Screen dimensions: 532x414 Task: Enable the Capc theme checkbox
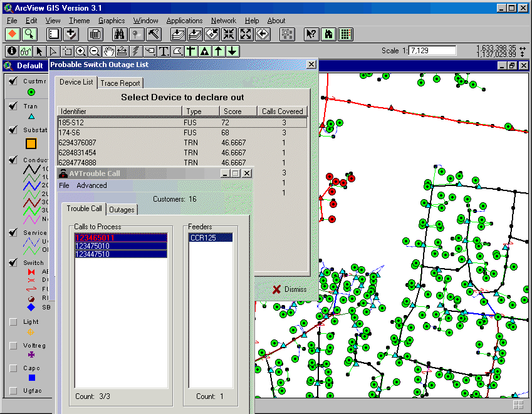point(13,368)
